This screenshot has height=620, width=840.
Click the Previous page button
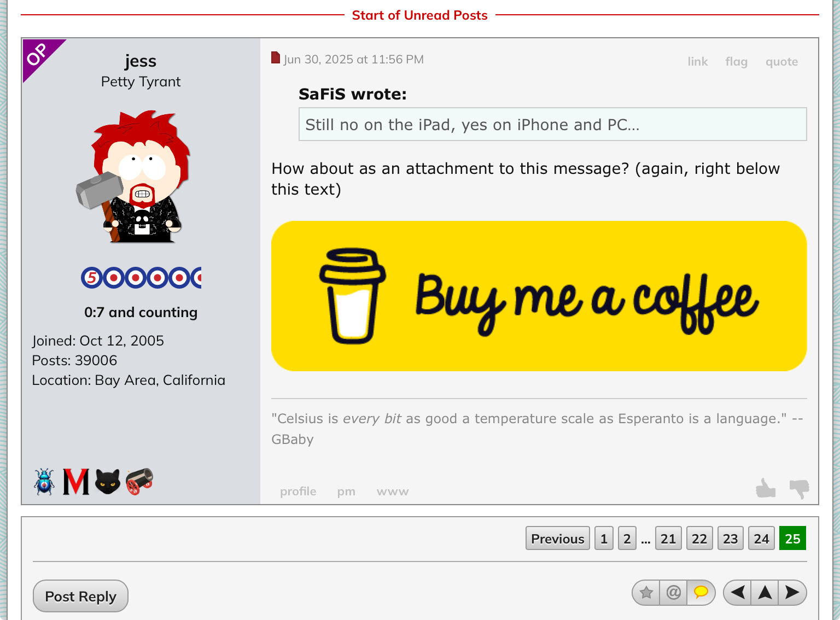[558, 539]
